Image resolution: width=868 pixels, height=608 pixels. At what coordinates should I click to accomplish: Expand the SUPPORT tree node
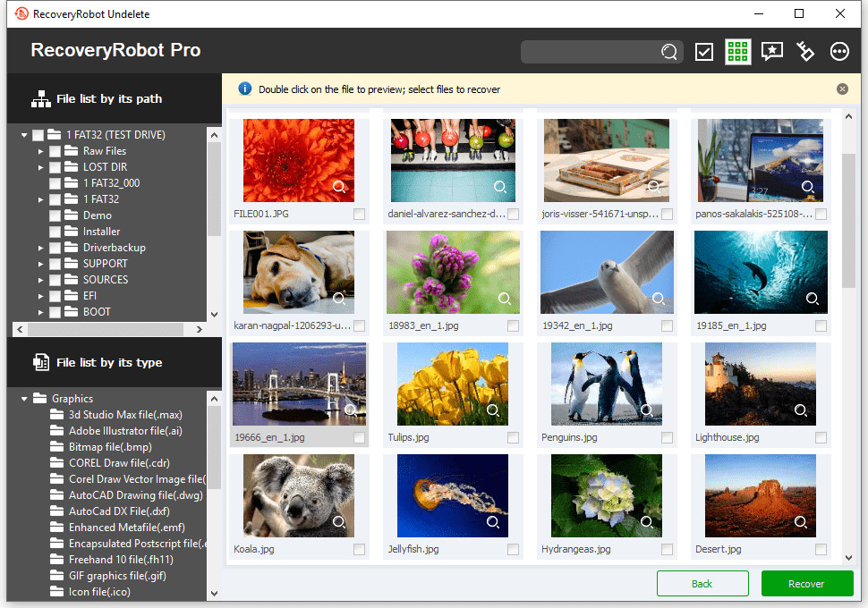40,264
